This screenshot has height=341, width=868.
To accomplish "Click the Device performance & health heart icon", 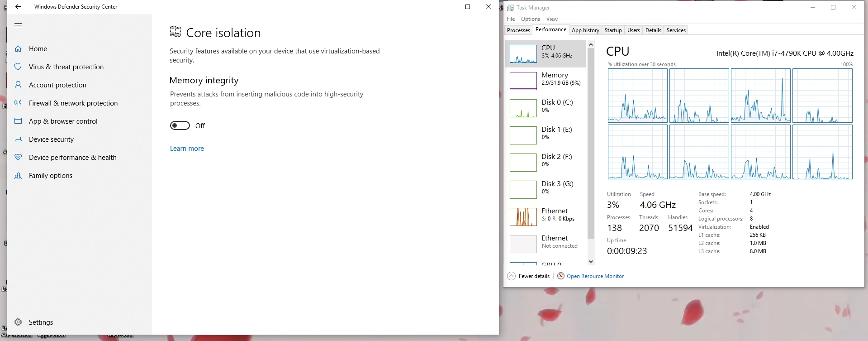I will pos(18,158).
